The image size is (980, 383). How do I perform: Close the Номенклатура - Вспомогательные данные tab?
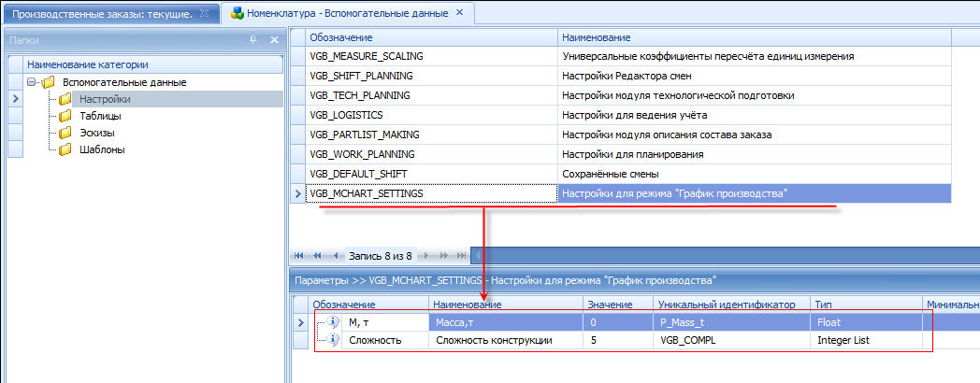(x=457, y=13)
